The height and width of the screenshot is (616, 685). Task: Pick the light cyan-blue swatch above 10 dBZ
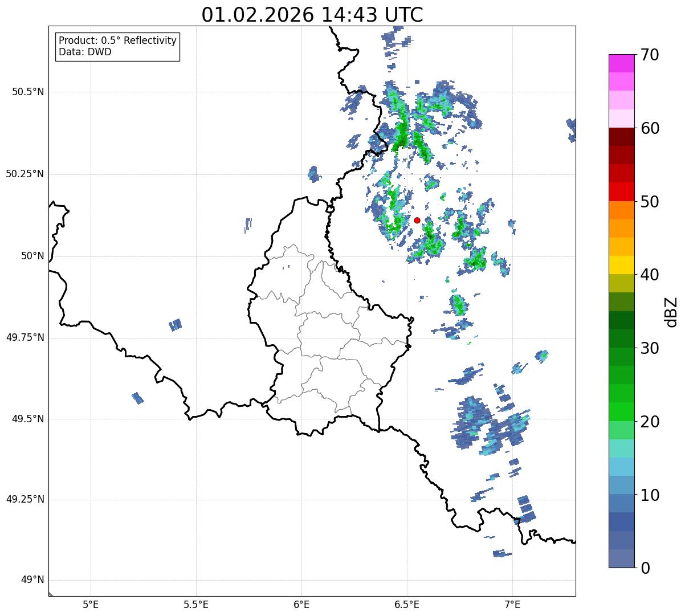[x=621, y=467]
